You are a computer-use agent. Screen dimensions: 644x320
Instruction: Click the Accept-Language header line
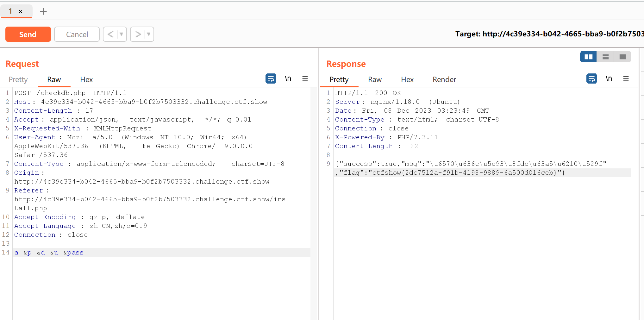[x=81, y=226]
